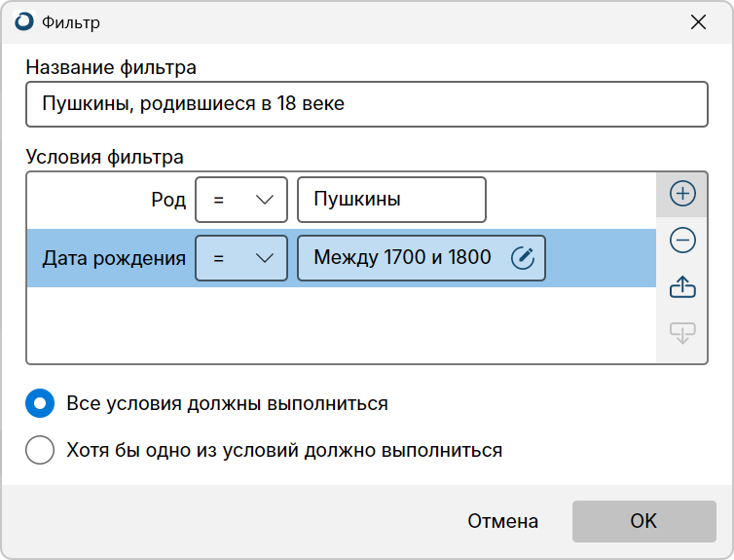Viewport: 734px width, 560px height.
Task: Click the Отмена button
Action: pyautogui.click(x=502, y=521)
